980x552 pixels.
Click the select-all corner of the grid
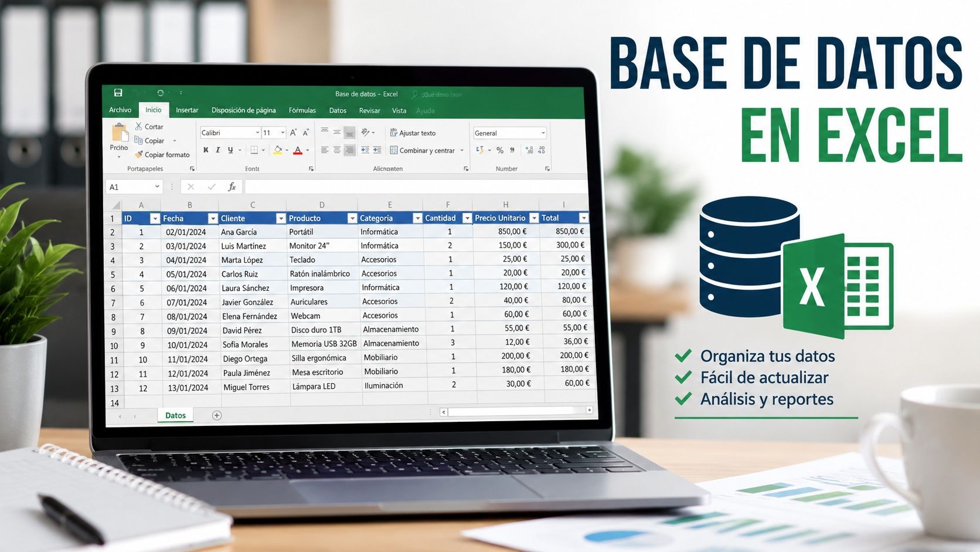coord(115,205)
